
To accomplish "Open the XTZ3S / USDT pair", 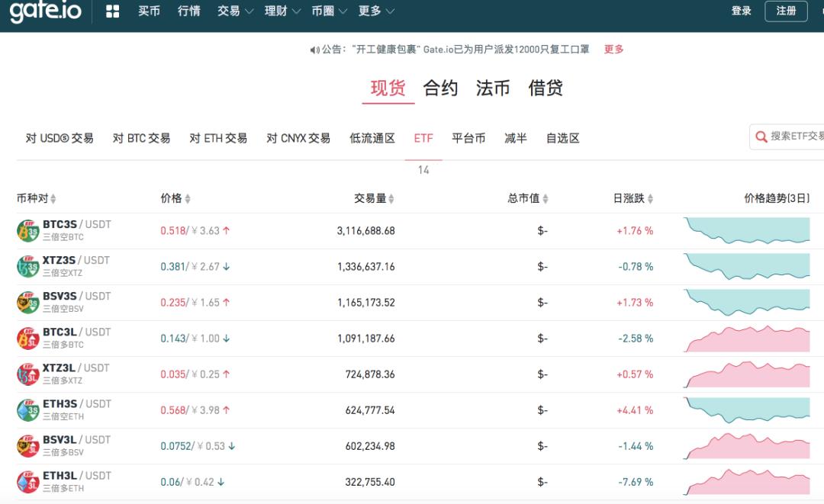I will tap(76, 260).
